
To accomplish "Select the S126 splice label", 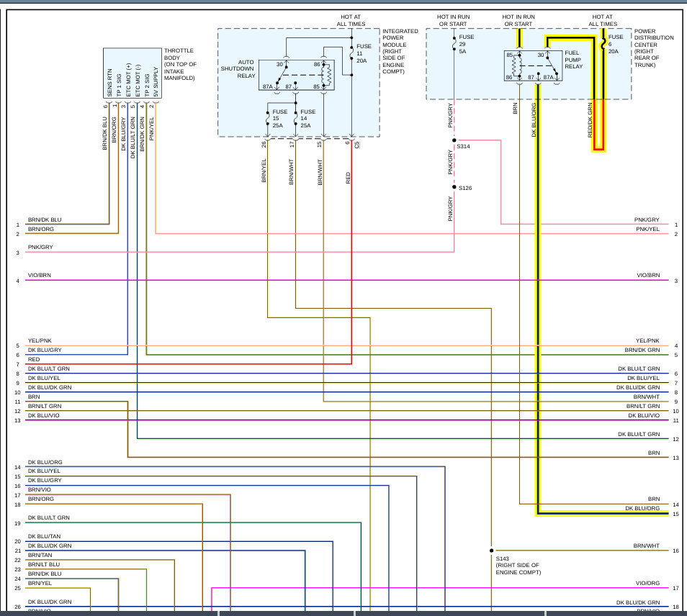I will pos(465,188).
